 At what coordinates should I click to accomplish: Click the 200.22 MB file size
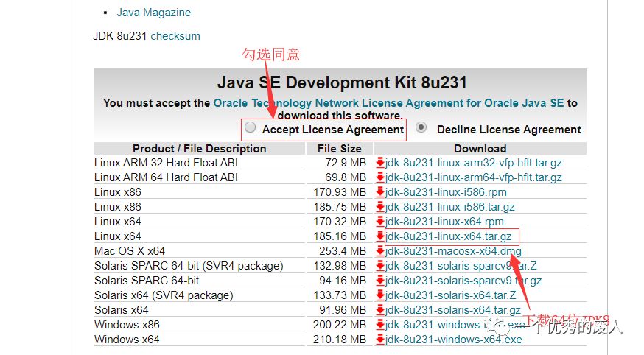(x=340, y=325)
